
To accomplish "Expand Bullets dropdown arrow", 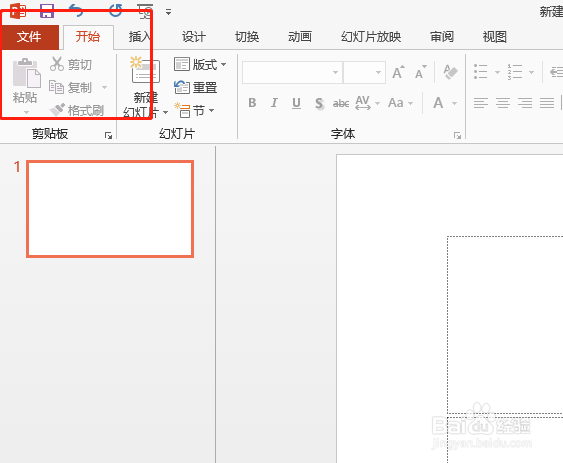I will 497,72.
